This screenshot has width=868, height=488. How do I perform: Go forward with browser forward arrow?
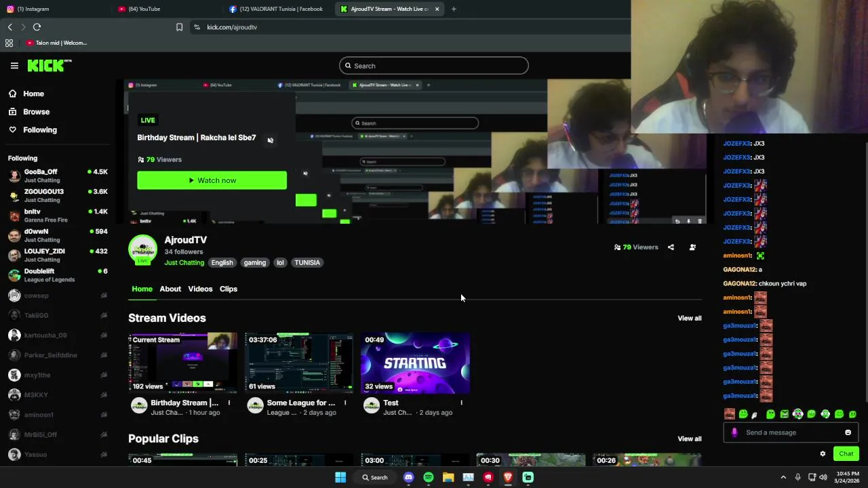tap(23, 27)
